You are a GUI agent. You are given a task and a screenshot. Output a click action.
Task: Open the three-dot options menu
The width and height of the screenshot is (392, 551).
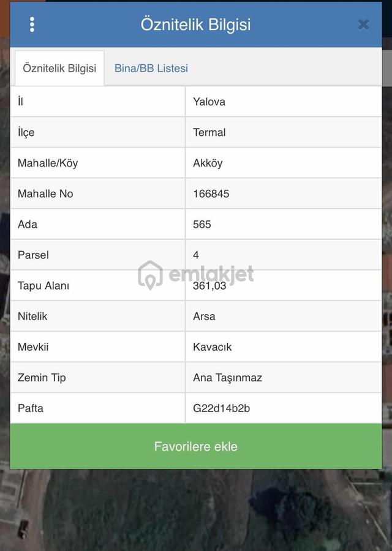(x=32, y=24)
